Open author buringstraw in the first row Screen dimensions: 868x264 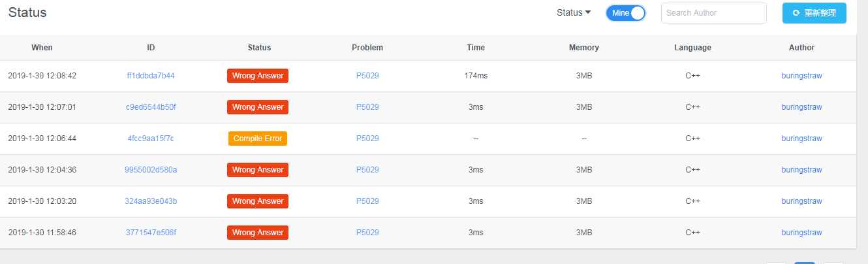tap(801, 76)
